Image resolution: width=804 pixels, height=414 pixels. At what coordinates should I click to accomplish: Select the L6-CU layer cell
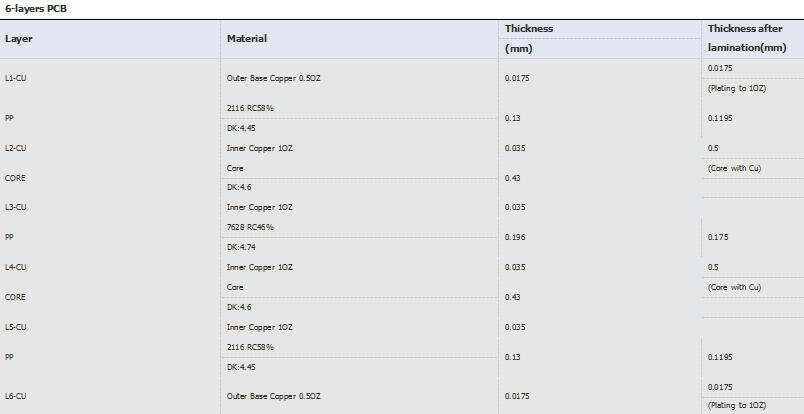pos(15,397)
